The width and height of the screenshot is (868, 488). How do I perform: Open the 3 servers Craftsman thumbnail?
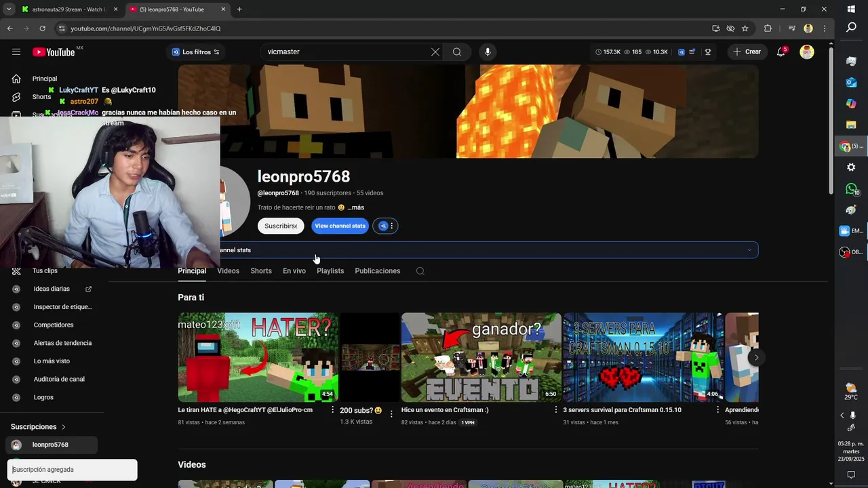643,357
